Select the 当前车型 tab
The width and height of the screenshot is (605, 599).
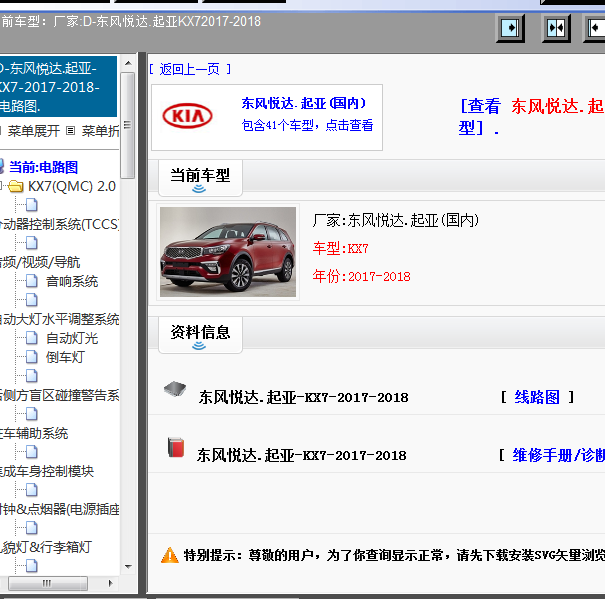click(x=200, y=178)
